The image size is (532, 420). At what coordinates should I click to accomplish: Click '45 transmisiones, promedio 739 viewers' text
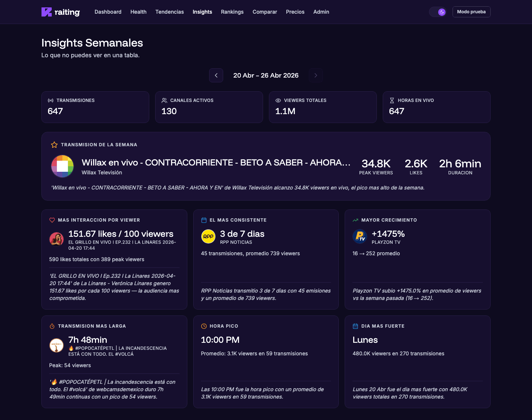pos(250,253)
